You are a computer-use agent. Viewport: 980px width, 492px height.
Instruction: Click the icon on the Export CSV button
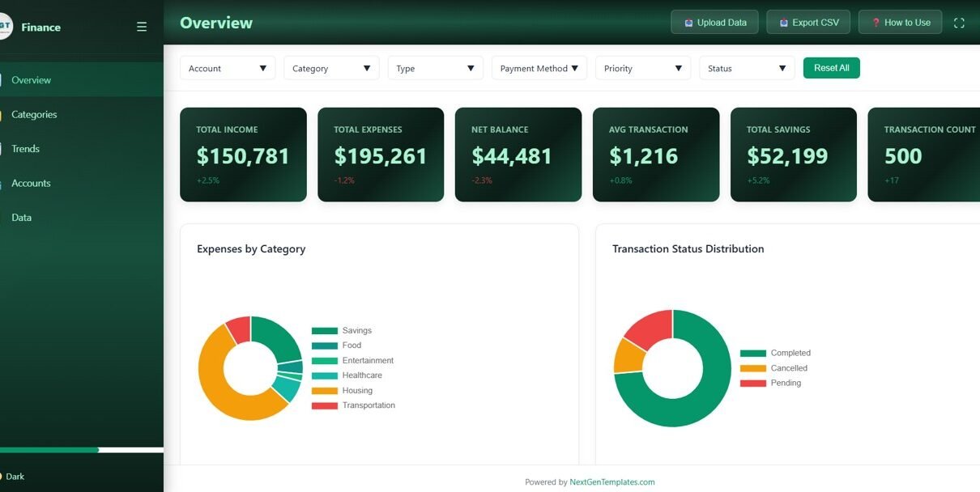(783, 23)
